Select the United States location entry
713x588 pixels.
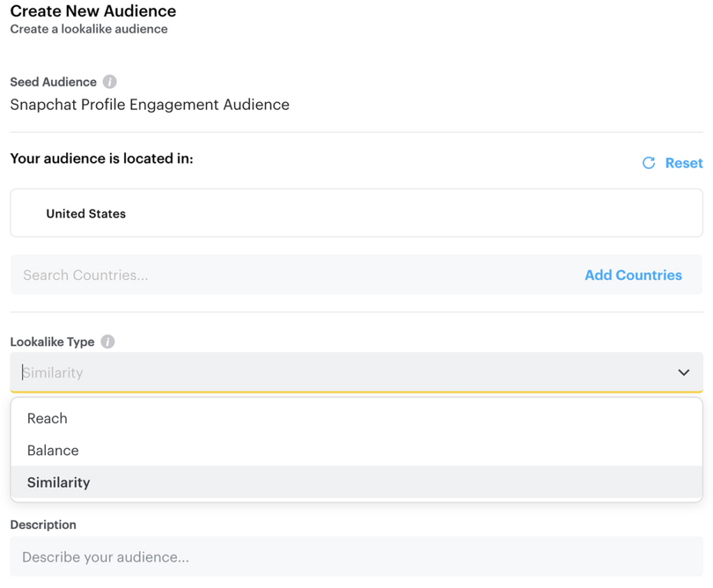coord(86,214)
